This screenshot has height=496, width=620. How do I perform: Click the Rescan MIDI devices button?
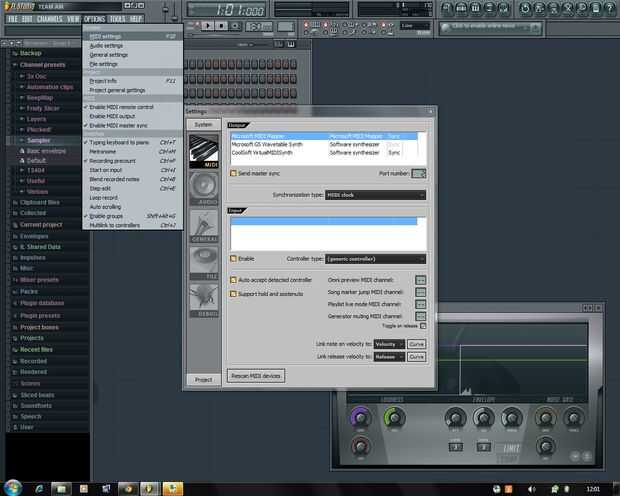click(x=256, y=376)
